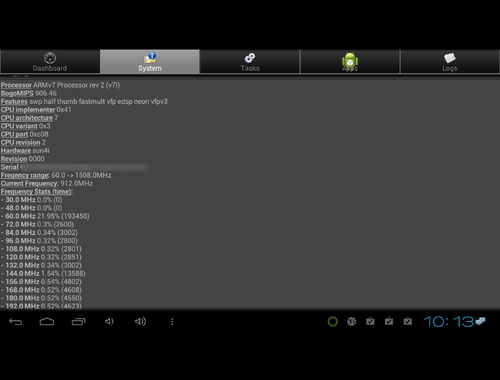Select the 72.0 MHz stats row
Viewport: 500px width, 380px height.
click(37, 224)
